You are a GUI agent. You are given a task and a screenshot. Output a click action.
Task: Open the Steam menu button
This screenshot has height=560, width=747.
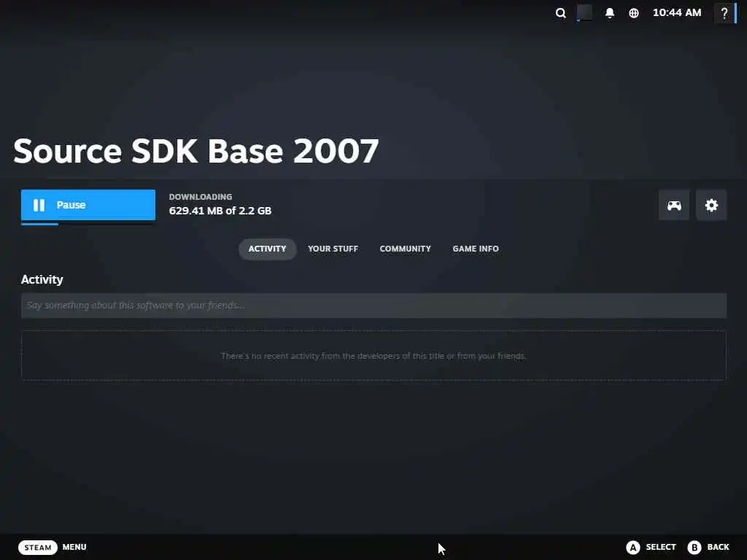[38, 547]
